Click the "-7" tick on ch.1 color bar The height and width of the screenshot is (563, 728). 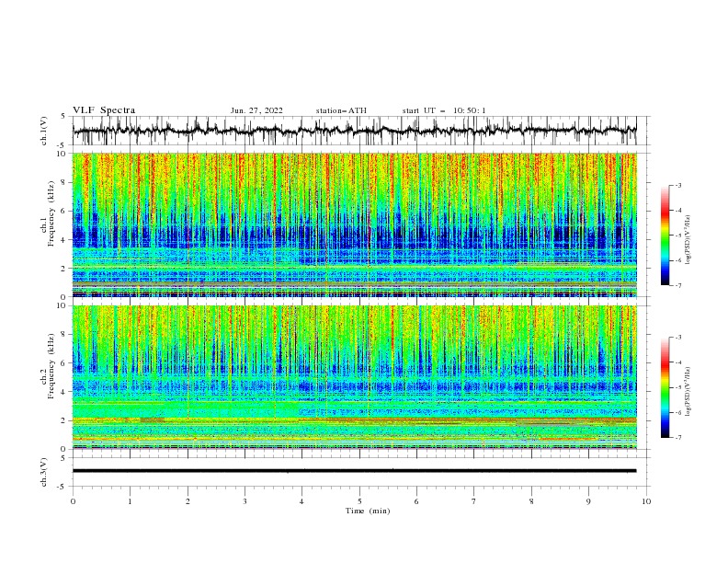pyautogui.click(x=678, y=286)
